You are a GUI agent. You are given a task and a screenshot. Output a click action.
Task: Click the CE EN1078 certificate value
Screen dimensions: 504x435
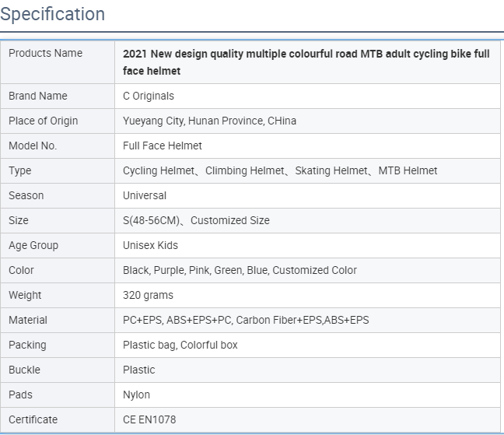[x=149, y=420]
